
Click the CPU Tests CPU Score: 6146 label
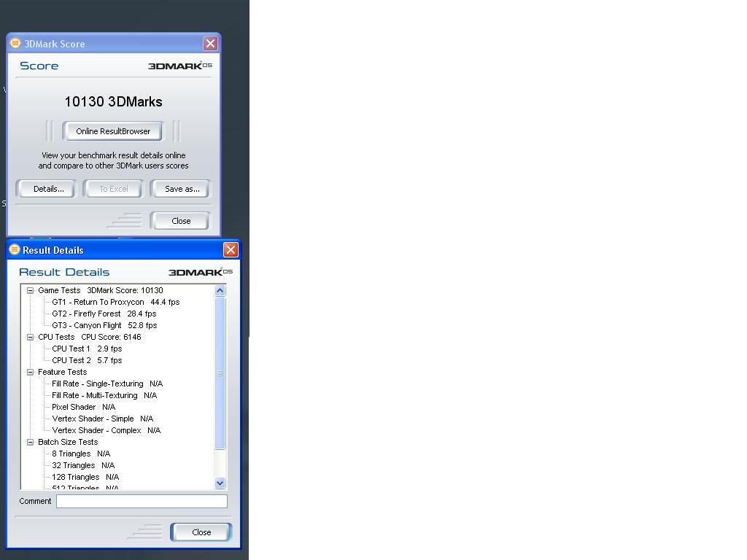coord(90,337)
